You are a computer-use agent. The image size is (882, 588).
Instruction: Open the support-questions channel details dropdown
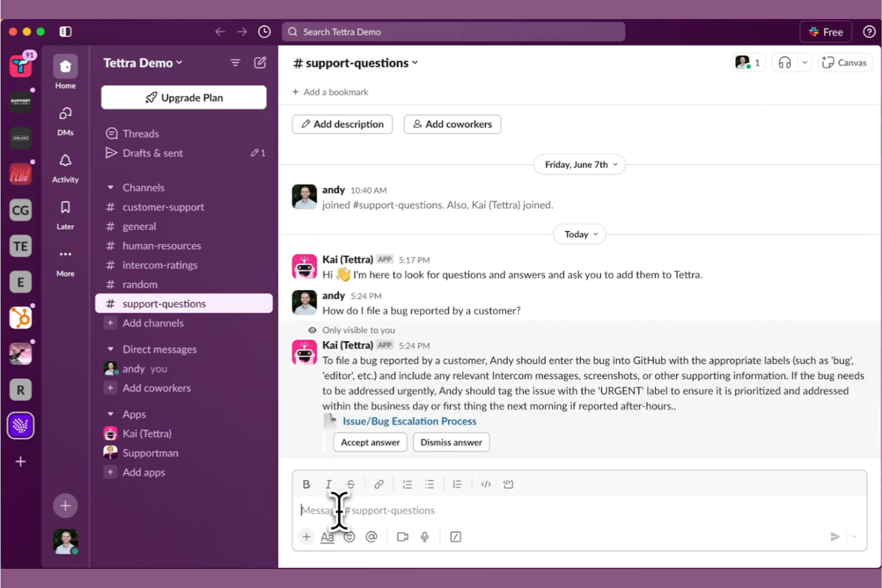tap(355, 63)
